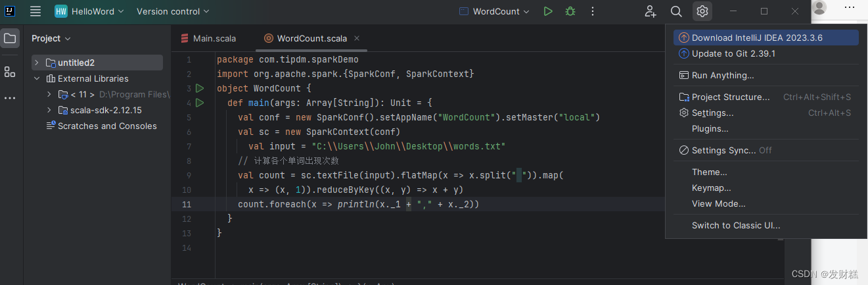This screenshot has width=868, height=285.
Task: Click Download IntelliJ IDEA 2023.3.6
Action: [766, 38]
